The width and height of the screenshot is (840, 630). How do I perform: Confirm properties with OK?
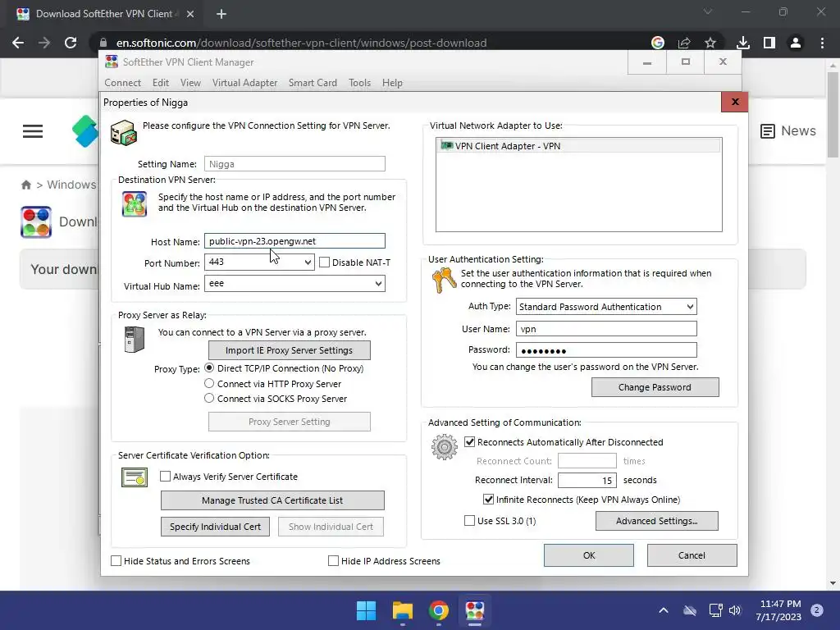coord(589,555)
